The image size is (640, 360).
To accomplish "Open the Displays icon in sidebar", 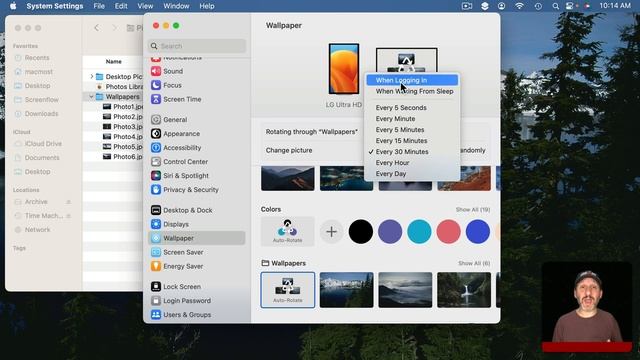I will point(156,224).
